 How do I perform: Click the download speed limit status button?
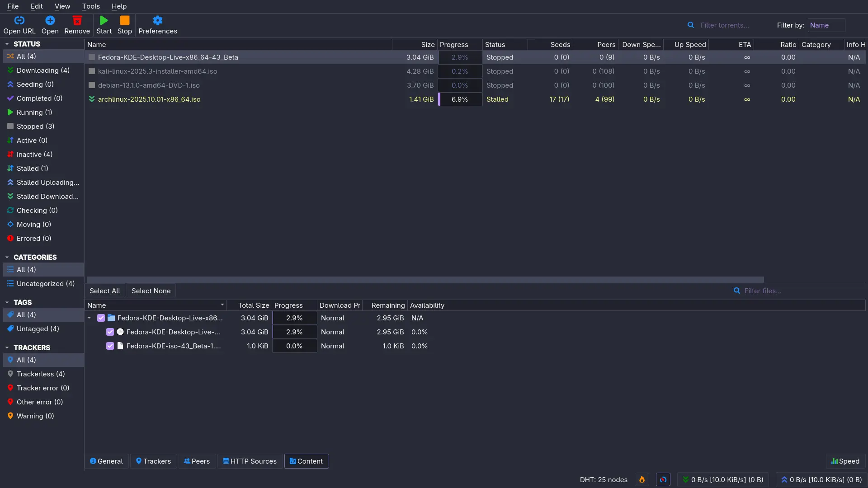[723, 480]
